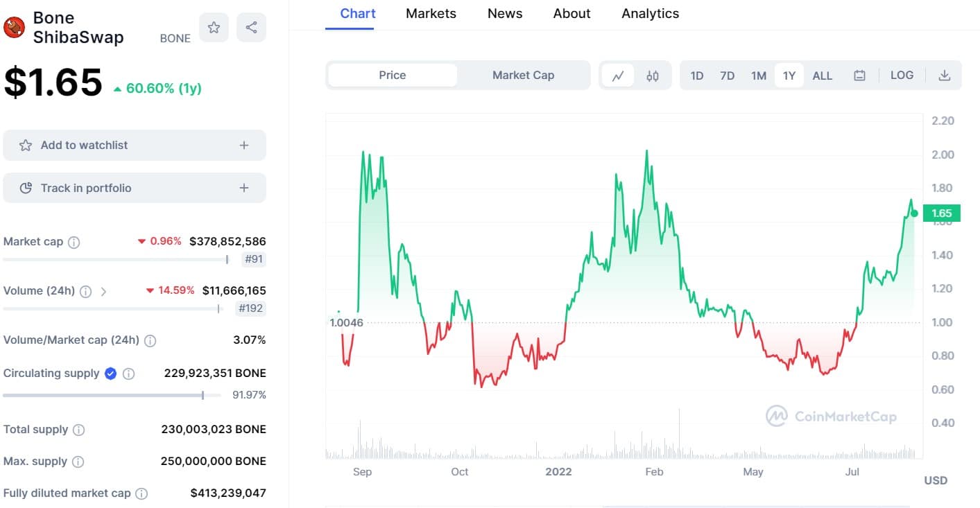Click the 1.0046 baseline label on chart
The width and height of the screenshot is (980, 508).
347,323
